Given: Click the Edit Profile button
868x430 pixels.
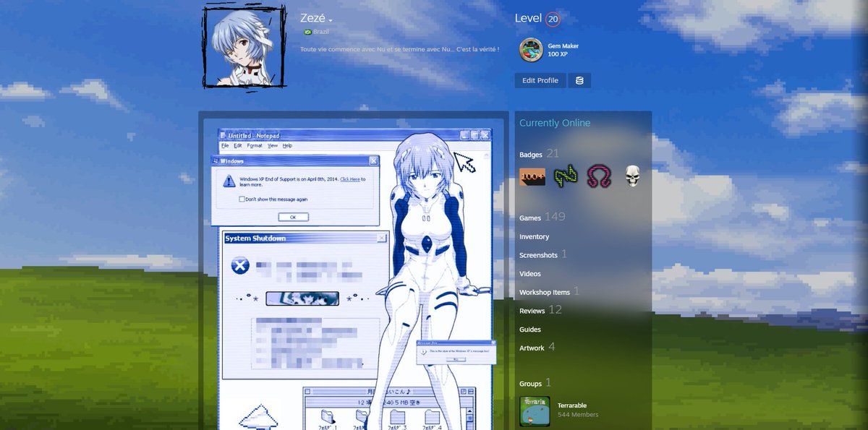Looking at the screenshot, I should [540, 80].
